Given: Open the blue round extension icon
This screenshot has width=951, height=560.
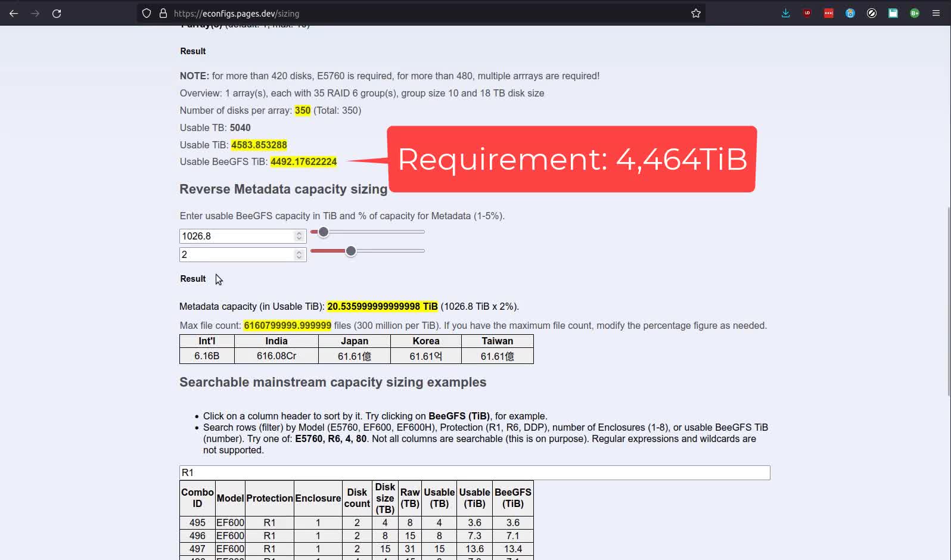Looking at the screenshot, I should pos(850,13).
